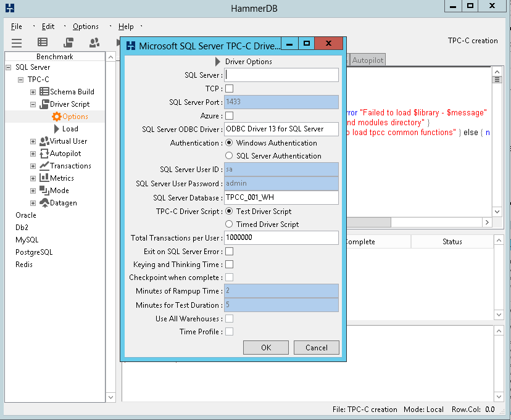Select Test Driver Script radio button
511x420 pixels.
229,211
